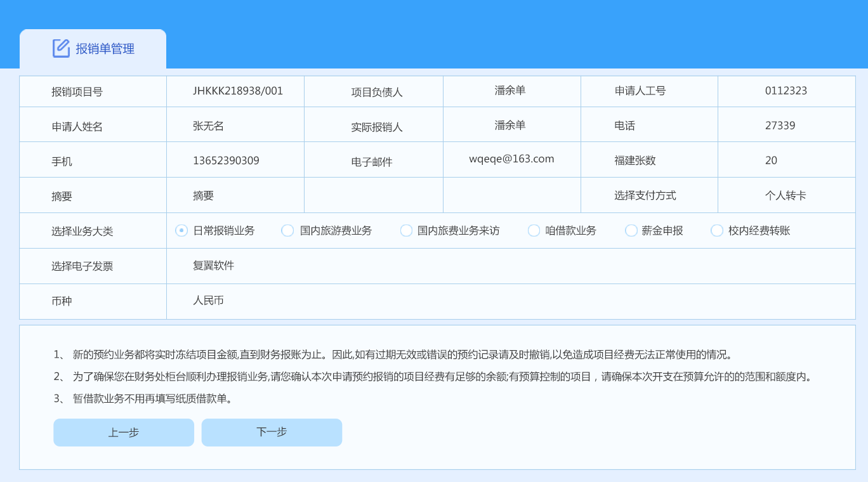Open the 选择支付方式 field showing 个人转卡
The height and width of the screenshot is (482, 868).
(x=786, y=195)
